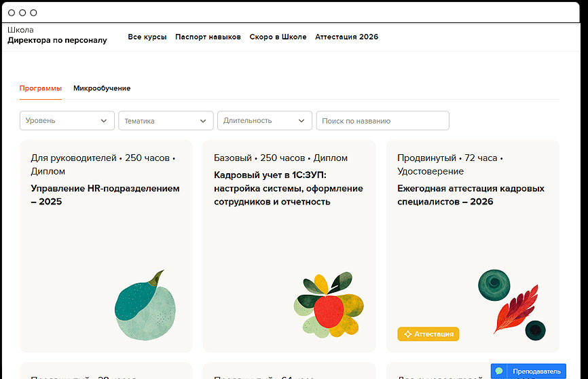Image resolution: width=588 pixels, height=379 pixels.
Task: Click the green chat bubble icon
Action: [499, 371]
